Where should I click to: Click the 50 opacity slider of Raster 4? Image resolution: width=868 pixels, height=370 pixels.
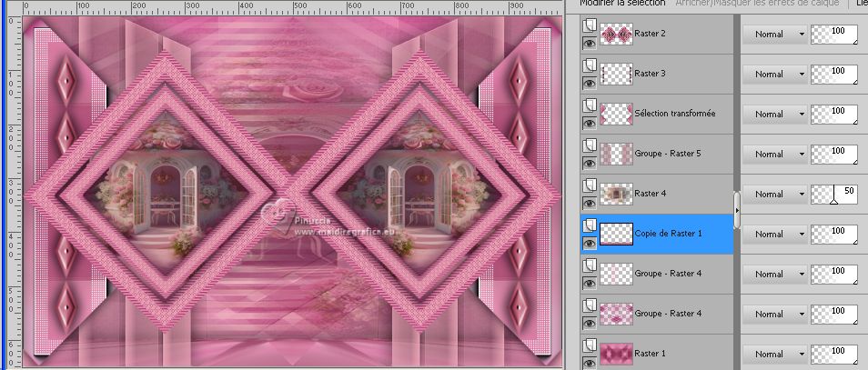tap(834, 195)
